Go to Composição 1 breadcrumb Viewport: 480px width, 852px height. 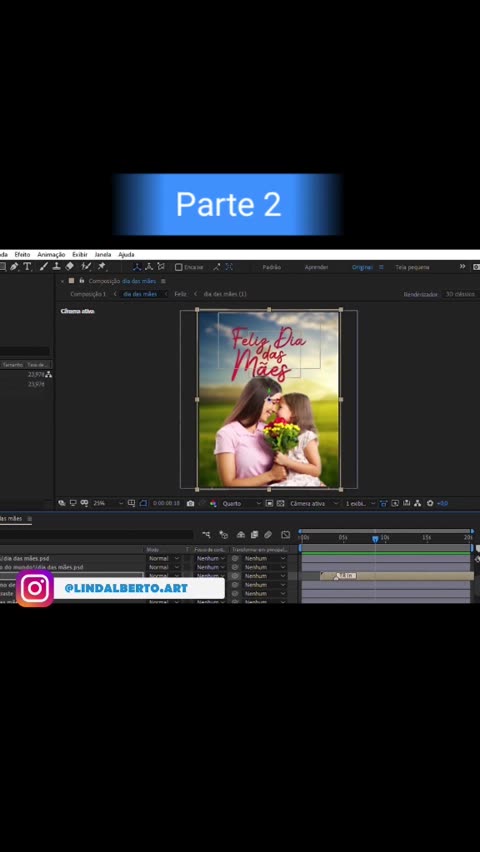click(x=88, y=294)
